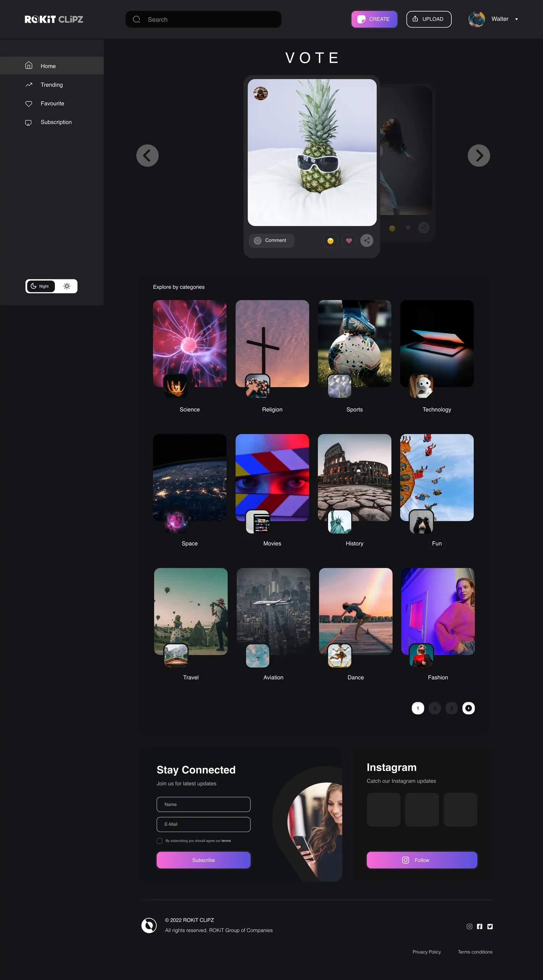Open the Fashion category thumbnail
Image resolution: width=543 pixels, height=980 pixels.
click(438, 611)
